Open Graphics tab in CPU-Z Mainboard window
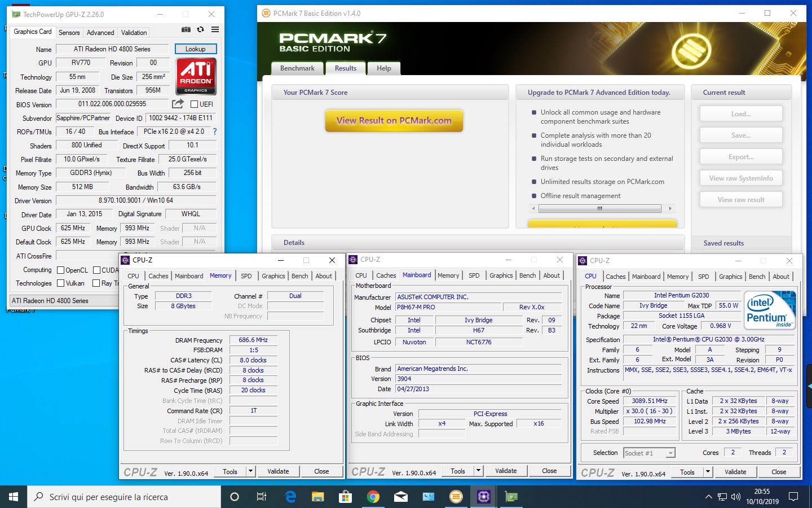The width and height of the screenshot is (812, 508). pos(501,275)
